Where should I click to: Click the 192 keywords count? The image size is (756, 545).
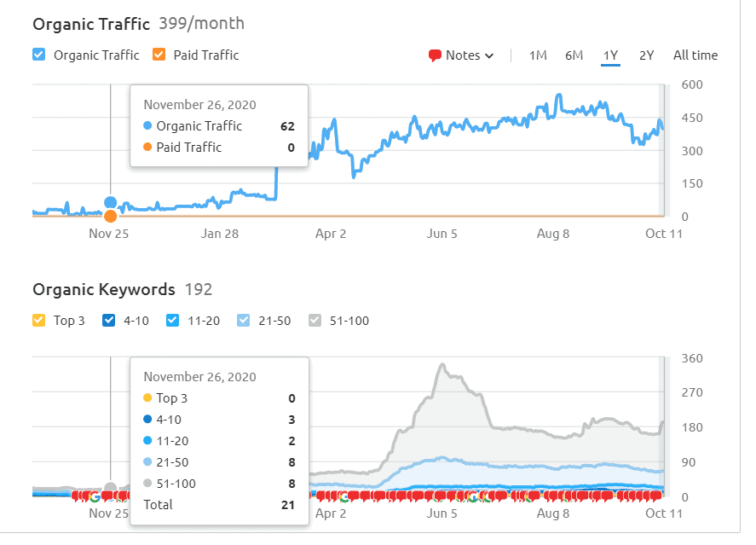198,289
